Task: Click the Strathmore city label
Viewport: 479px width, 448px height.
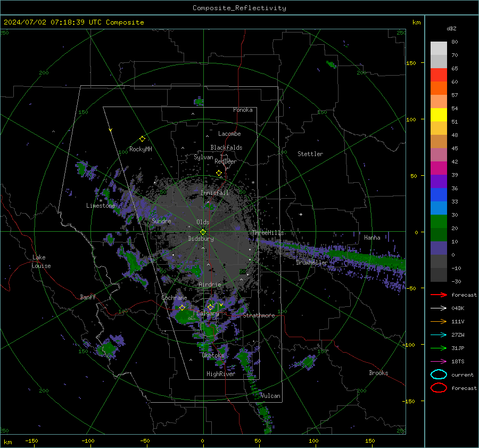Action: click(259, 315)
